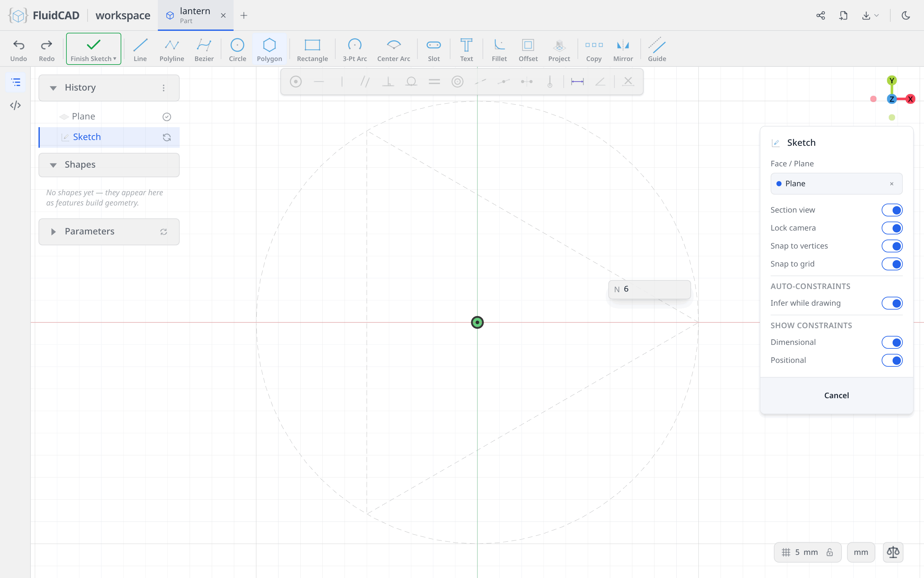Switch off Infer while drawing

[892, 303]
